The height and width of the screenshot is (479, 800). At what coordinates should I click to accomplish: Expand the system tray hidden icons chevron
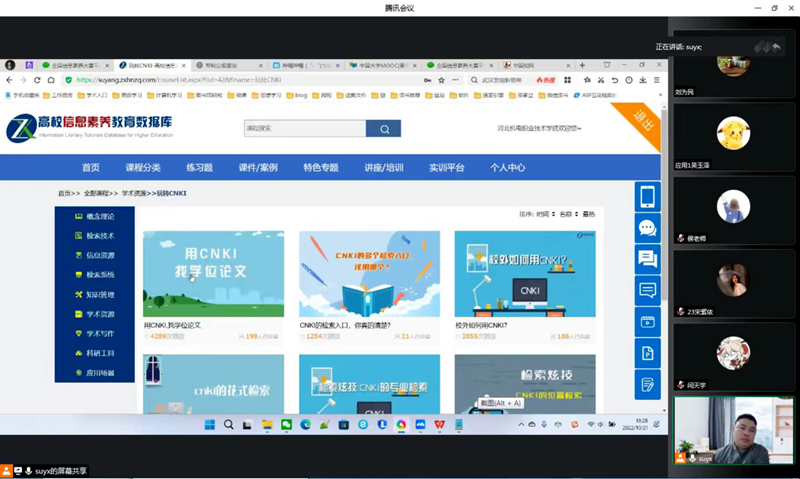[521, 424]
